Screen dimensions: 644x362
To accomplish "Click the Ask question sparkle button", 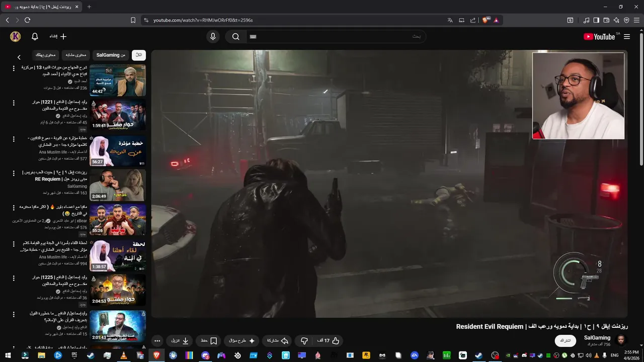I will coord(243,340).
